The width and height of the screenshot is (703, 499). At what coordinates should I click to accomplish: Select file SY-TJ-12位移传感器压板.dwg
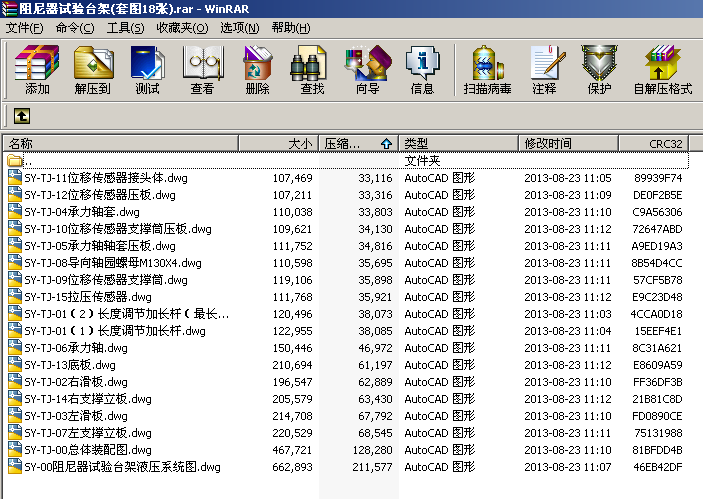coord(100,195)
